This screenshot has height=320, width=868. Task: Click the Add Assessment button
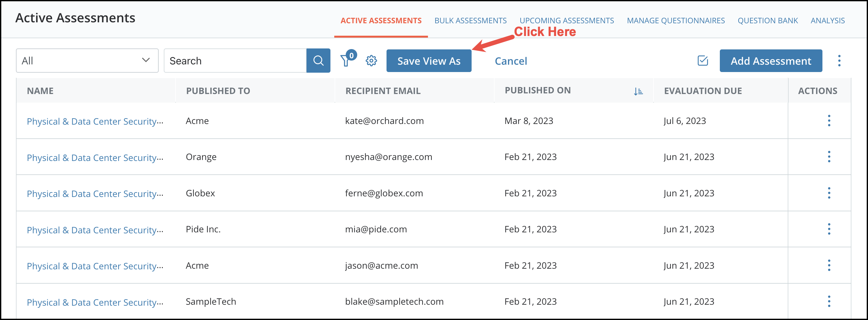point(770,61)
